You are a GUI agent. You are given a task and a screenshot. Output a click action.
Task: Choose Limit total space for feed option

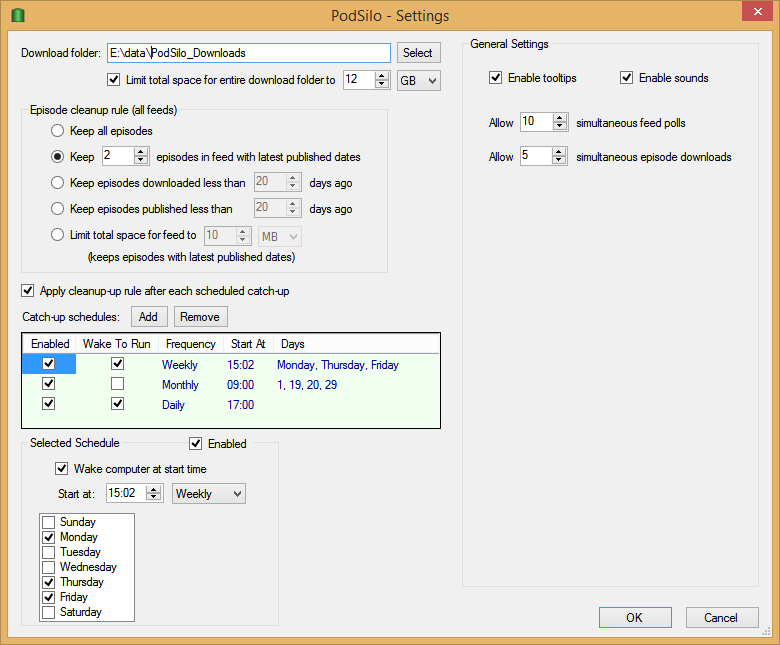pyautogui.click(x=58, y=236)
